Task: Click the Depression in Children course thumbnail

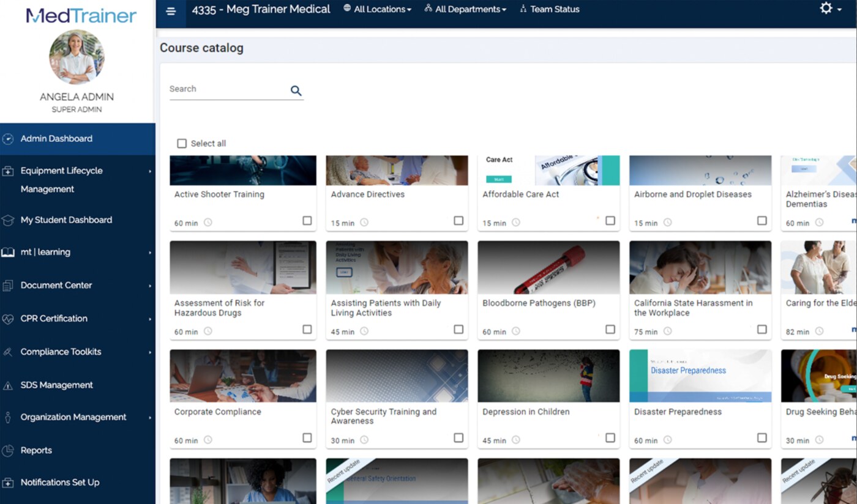Action: (x=548, y=376)
